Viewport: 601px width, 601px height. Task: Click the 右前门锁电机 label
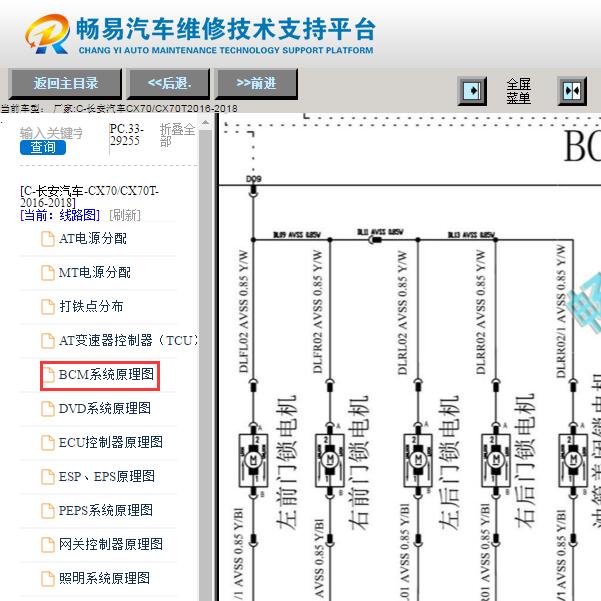(x=358, y=462)
